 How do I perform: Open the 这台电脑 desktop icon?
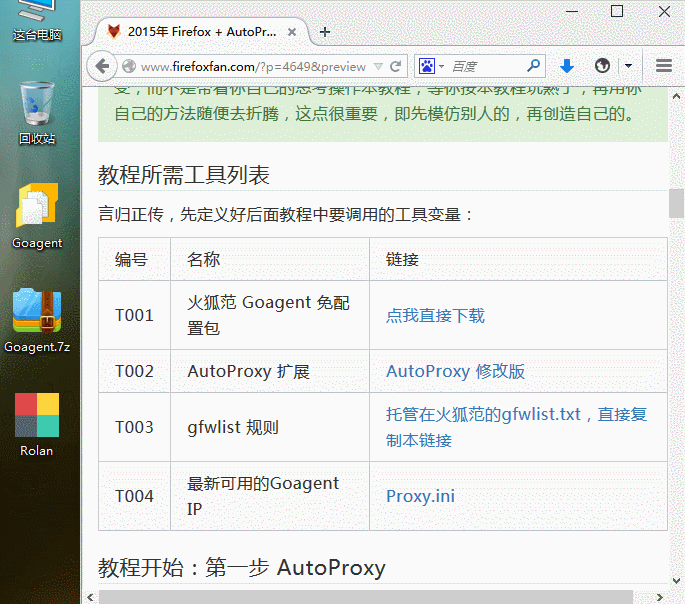point(37,21)
